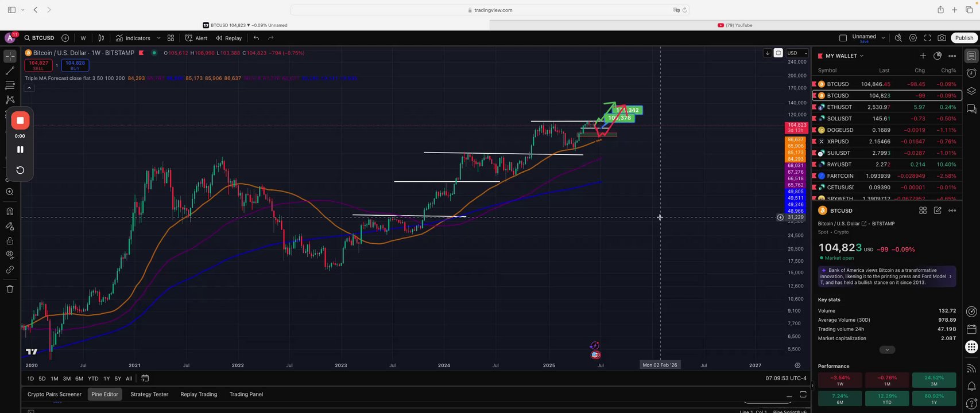Open the patterns drawing tool
980x413 pixels.
[x=10, y=100]
